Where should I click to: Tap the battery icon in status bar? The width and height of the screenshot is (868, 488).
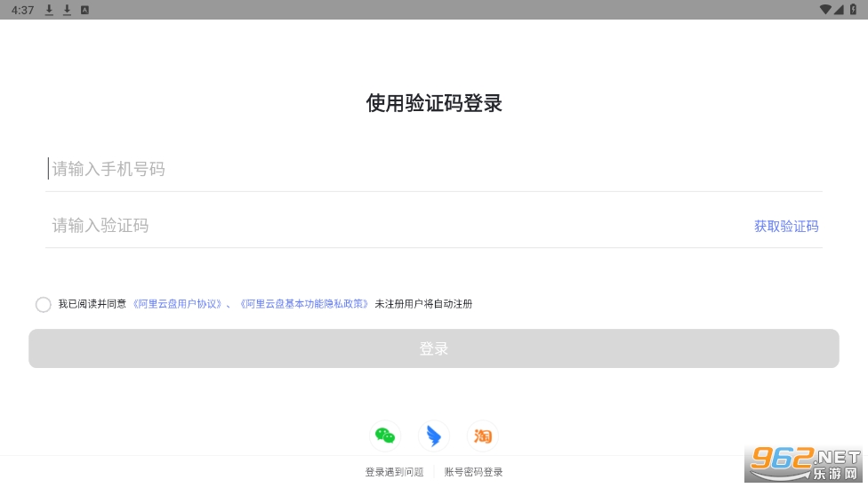(853, 10)
